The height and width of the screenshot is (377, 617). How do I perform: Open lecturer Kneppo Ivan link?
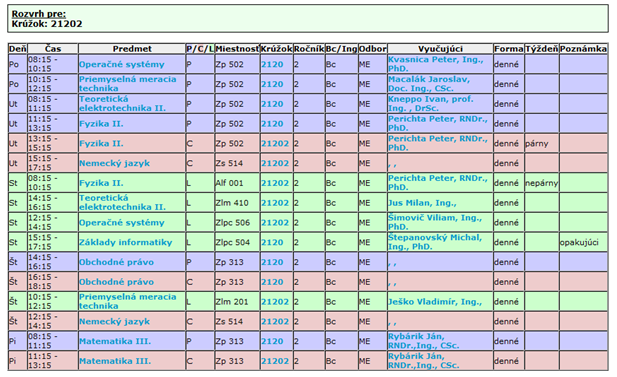[430, 103]
